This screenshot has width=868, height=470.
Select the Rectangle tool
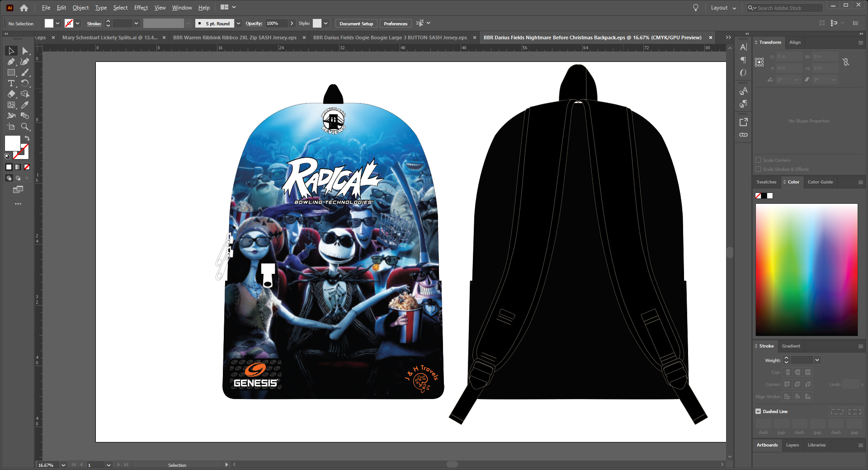11,72
